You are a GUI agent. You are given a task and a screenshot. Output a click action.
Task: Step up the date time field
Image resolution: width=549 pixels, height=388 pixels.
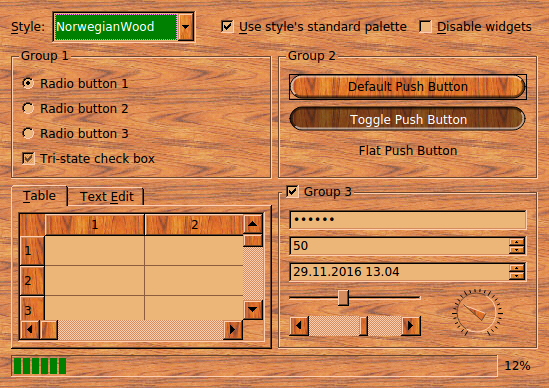[517, 268]
